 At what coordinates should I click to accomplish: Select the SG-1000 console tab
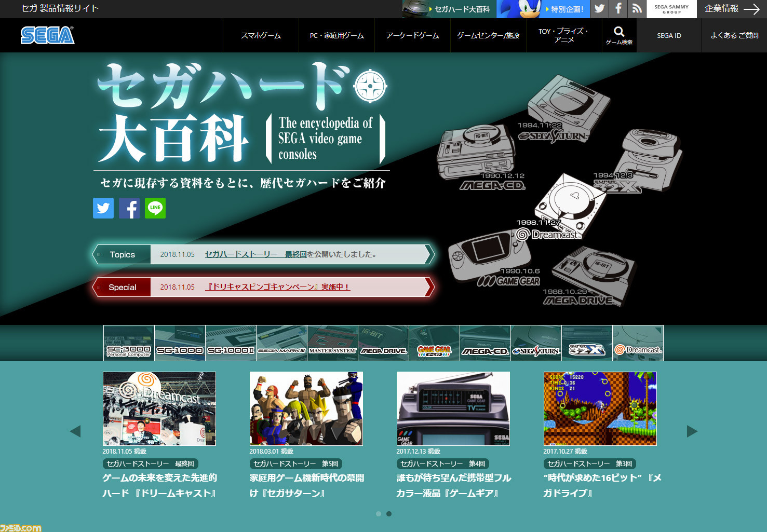tap(180, 343)
